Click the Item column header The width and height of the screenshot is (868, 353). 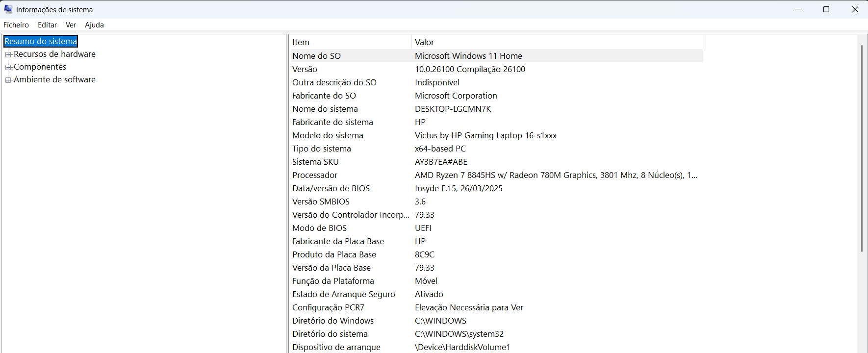pos(351,42)
